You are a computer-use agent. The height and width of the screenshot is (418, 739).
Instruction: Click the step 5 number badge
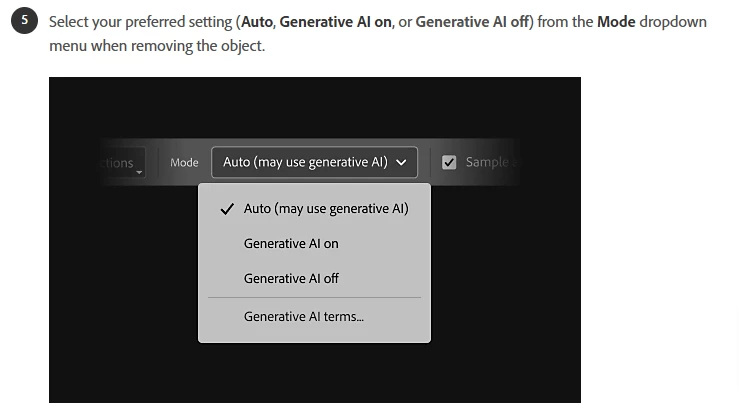click(x=22, y=22)
